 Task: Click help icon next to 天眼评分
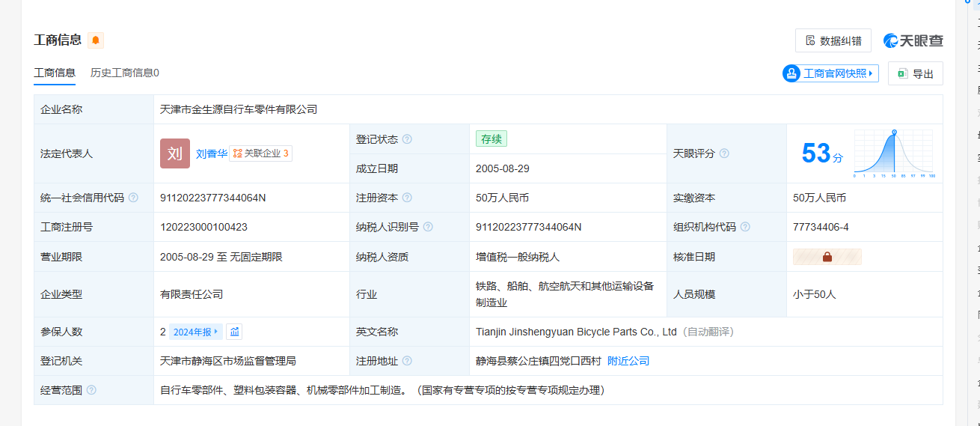pyautogui.click(x=724, y=153)
